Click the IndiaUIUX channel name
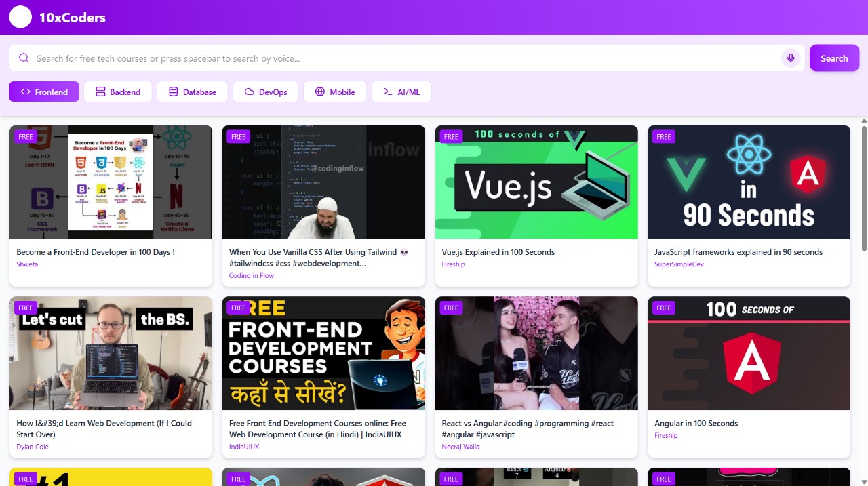The image size is (868, 486). coord(244,447)
